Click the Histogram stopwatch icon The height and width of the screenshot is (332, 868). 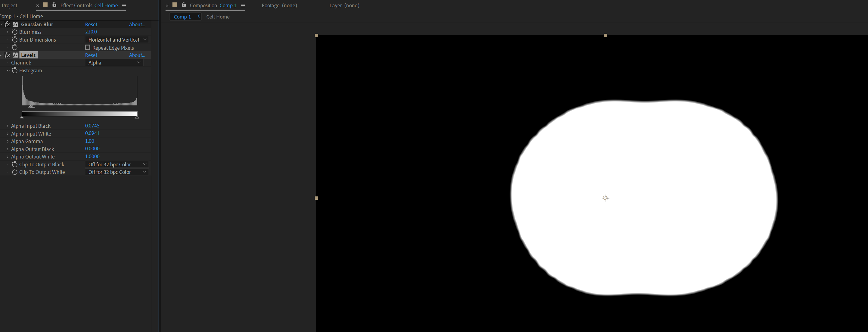[x=14, y=70]
